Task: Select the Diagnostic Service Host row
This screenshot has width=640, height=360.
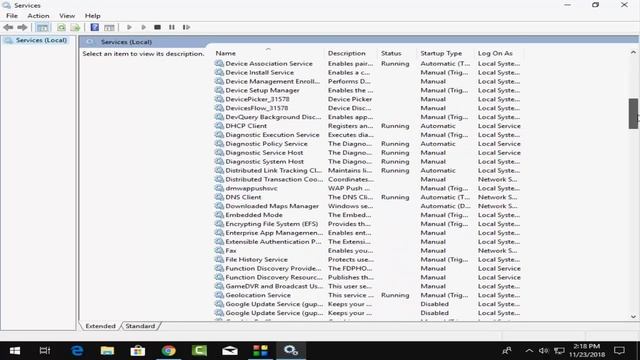Action: tap(367, 153)
